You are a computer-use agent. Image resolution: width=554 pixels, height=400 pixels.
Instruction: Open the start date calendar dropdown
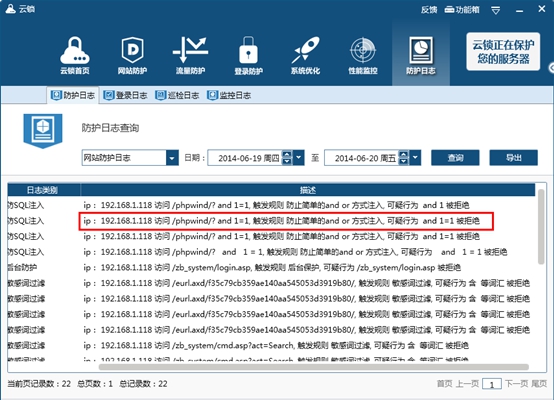point(299,158)
